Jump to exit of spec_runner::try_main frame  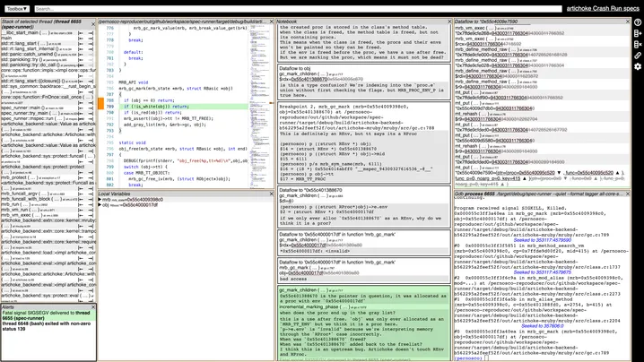[91, 113]
